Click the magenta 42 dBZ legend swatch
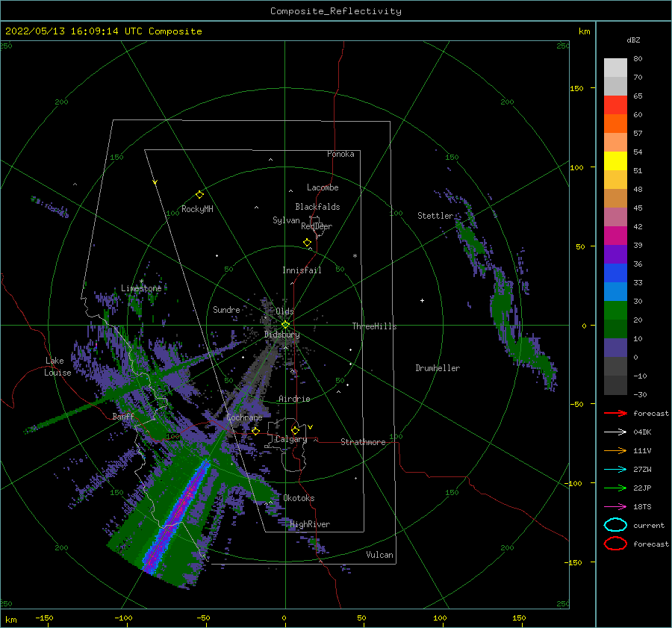The width and height of the screenshot is (672, 628). point(615,235)
